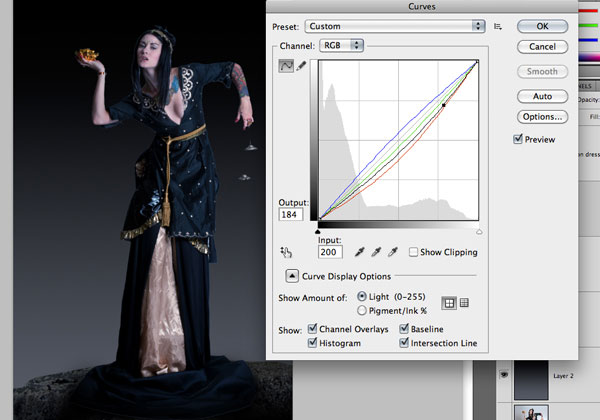Image resolution: width=600 pixels, height=420 pixels.
Task: Collapse Curve Display Options section
Action: click(x=292, y=276)
